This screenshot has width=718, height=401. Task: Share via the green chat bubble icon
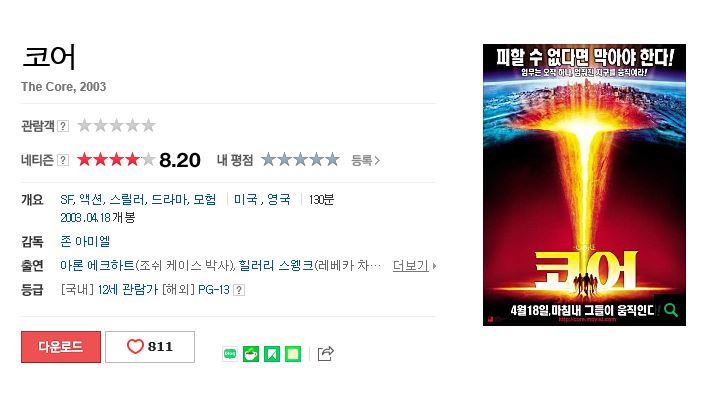pyautogui.click(x=230, y=354)
